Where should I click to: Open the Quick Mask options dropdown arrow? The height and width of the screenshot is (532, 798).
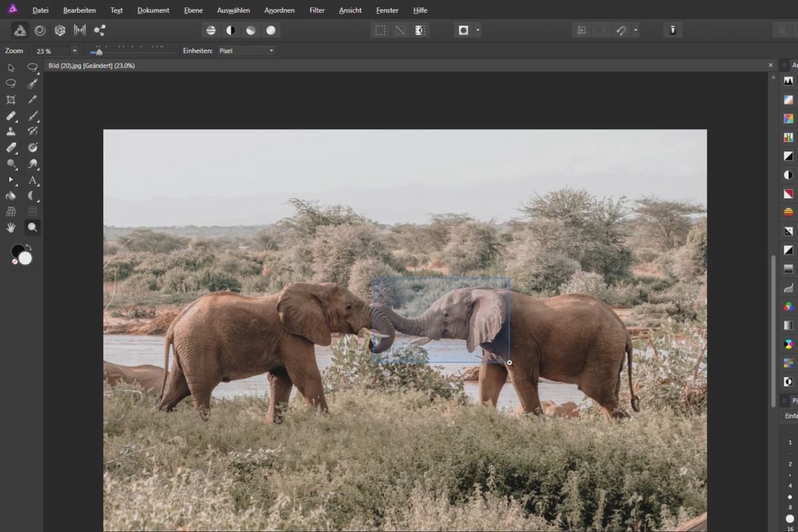477,30
